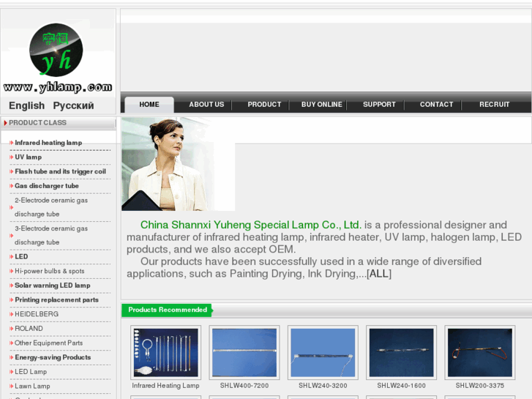The width and height of the screenshot is (532, 399).
Task: Click the arrow bullet beside UV lamp
Action: tap(12, 157)
